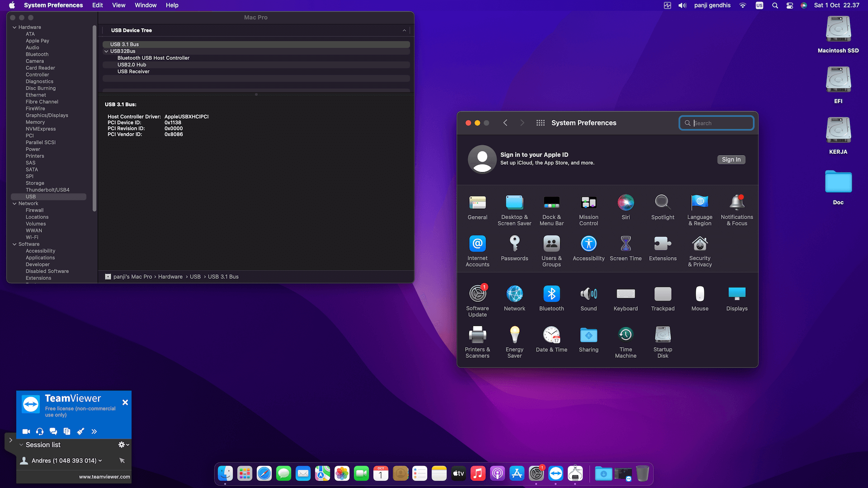Open Control Center in menu bar

coord(789,5)
